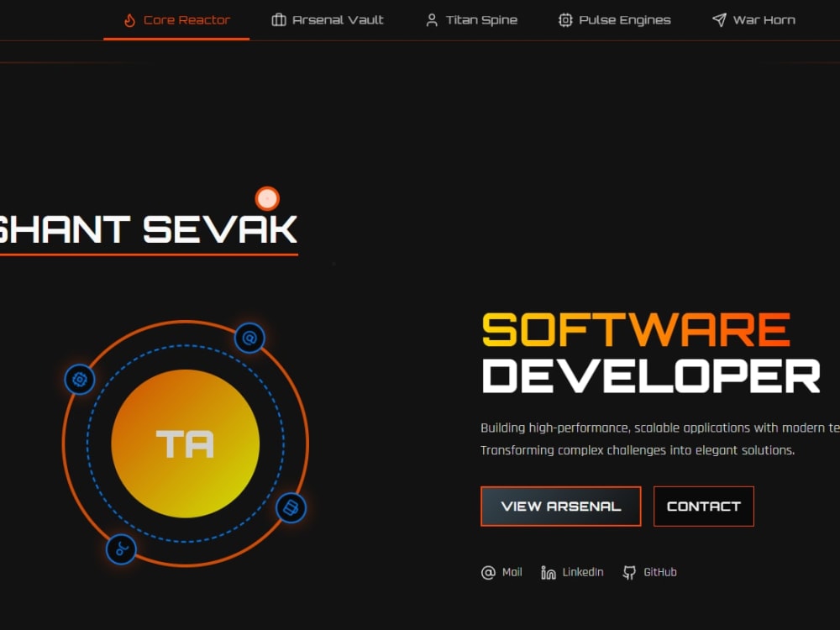840x630 pixels.
Task: Open the Mail link
Action: point(501,573)
